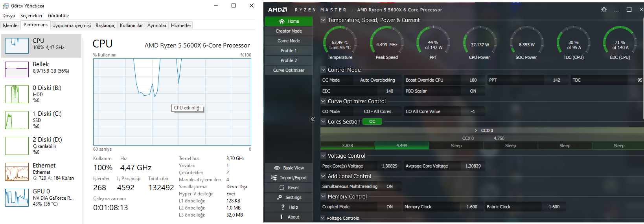
Task: Collapse sidebar with double chevron arrow
Action: click(313, 119)
